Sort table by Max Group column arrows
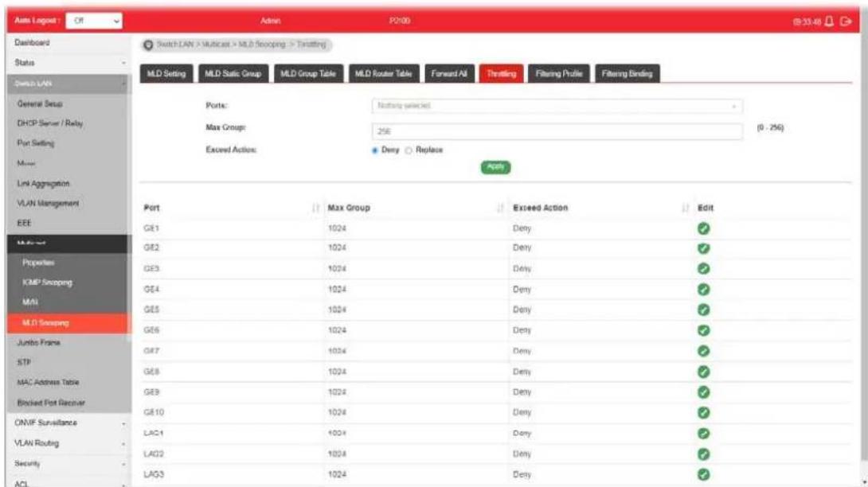The height and width of the screenshot is (487, 868). tap(500, 208)
